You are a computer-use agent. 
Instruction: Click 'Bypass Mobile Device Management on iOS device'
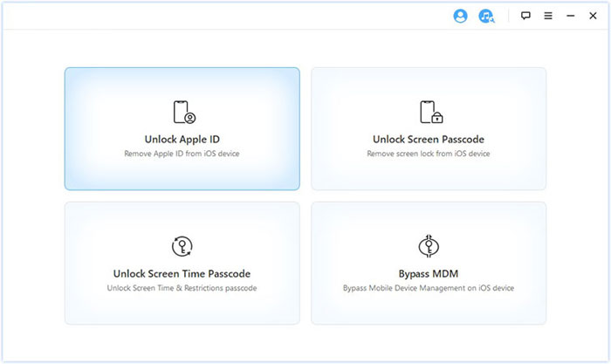(x=429, y=288)
